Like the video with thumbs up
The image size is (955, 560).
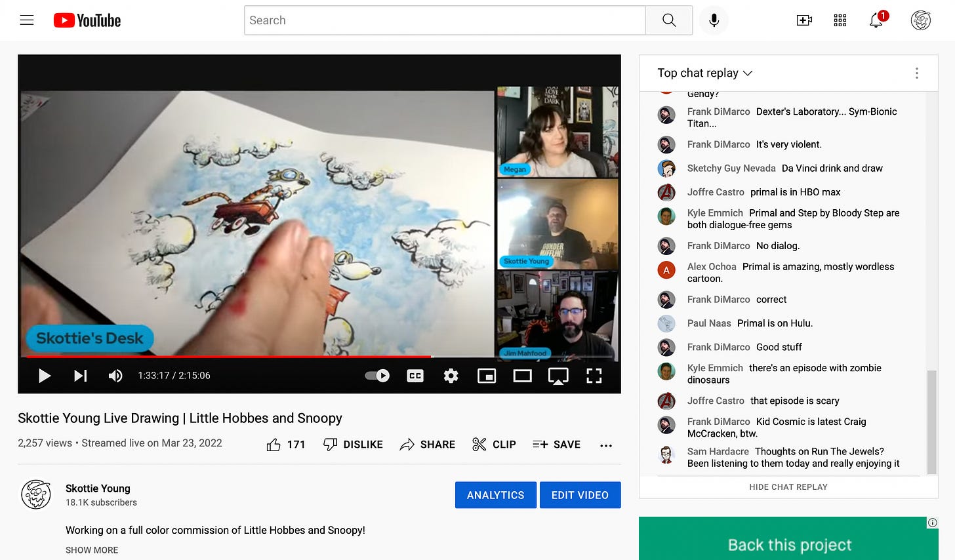click(286, 445)
